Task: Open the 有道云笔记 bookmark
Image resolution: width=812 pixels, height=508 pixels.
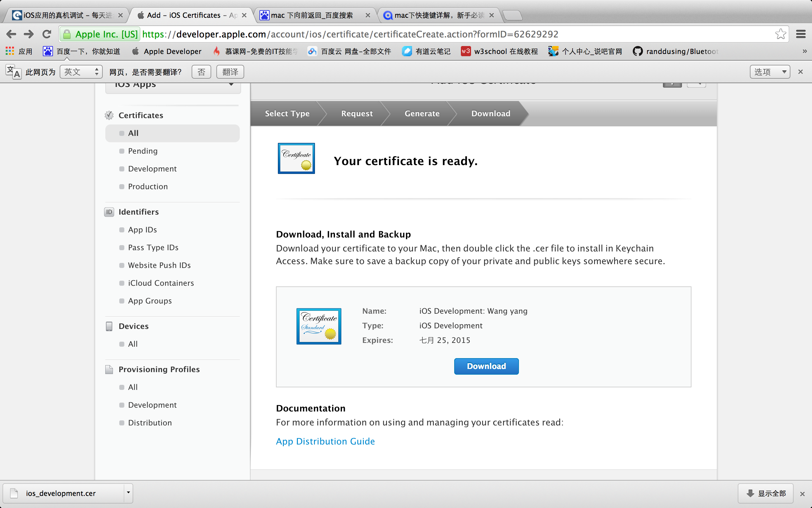Action: point(426,51)
